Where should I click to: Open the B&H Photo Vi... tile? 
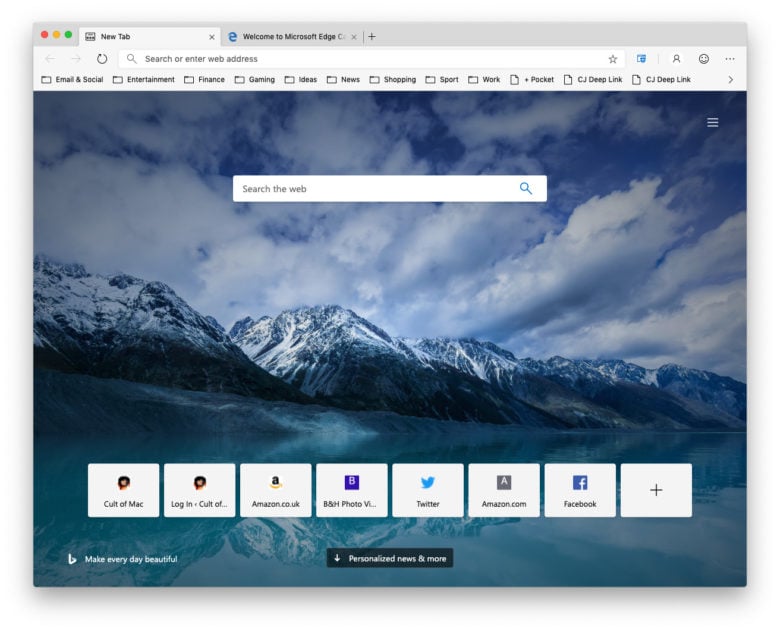(352, 490)
